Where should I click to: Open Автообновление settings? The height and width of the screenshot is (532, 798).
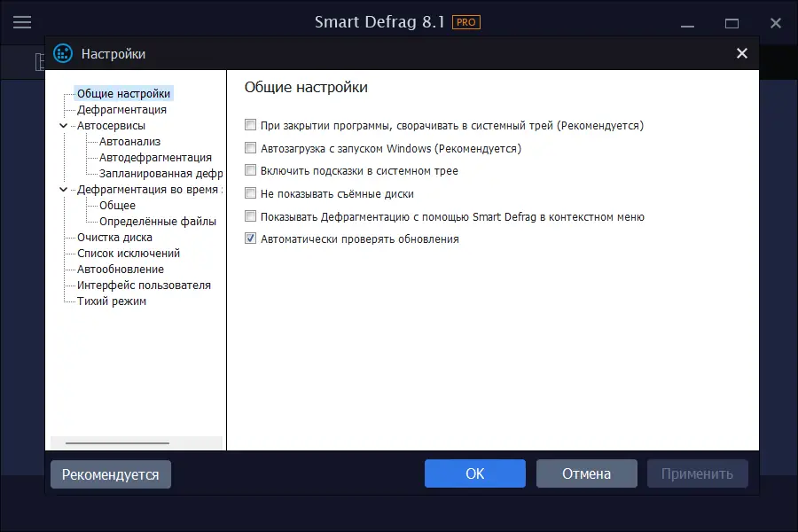tap(120, 270)
